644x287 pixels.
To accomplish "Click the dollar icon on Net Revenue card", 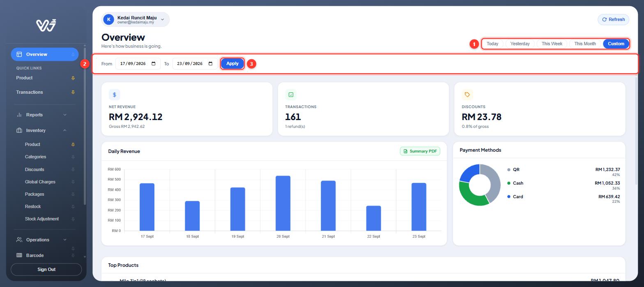I will (x=114, y=95).
